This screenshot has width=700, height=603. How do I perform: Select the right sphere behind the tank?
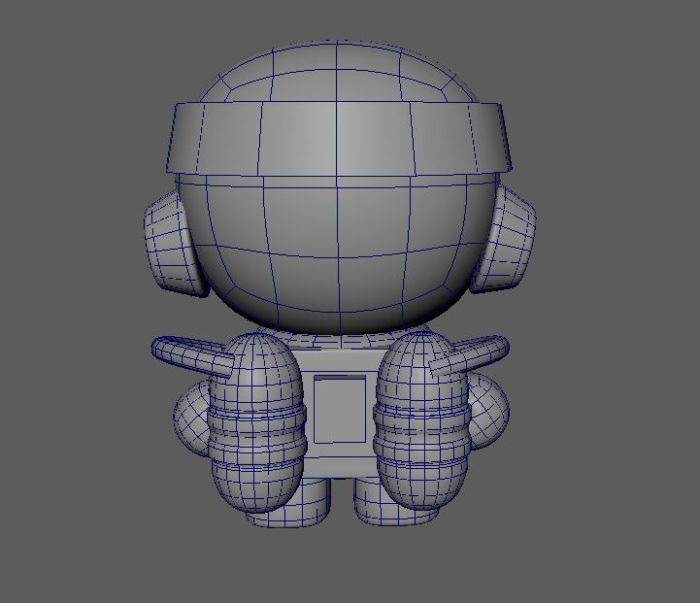(x=489, y=412)
